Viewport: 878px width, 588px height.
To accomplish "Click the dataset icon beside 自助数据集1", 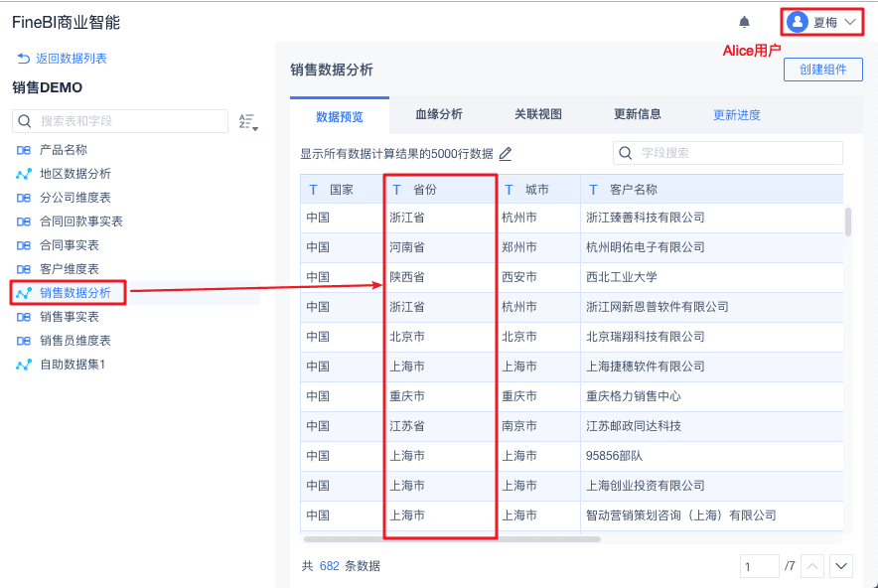I will tap(24, 365).
